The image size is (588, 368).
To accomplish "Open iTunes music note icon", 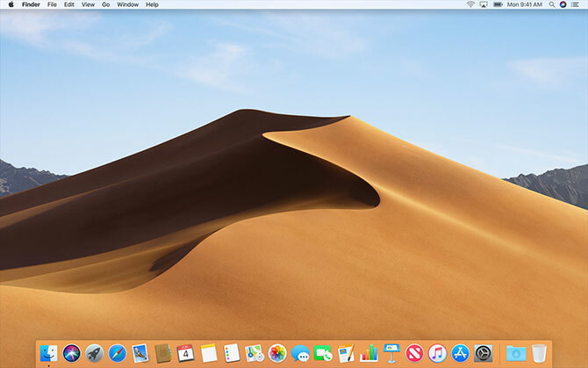I will pyautogui.click(x=437, y=353).
